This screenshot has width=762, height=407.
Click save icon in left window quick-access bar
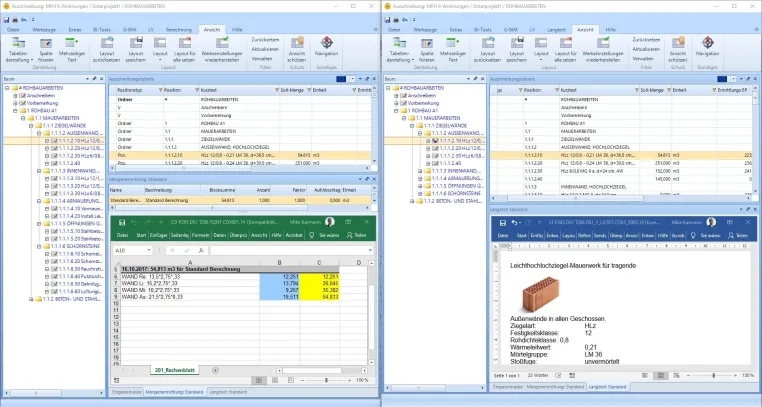click(6, 20)
